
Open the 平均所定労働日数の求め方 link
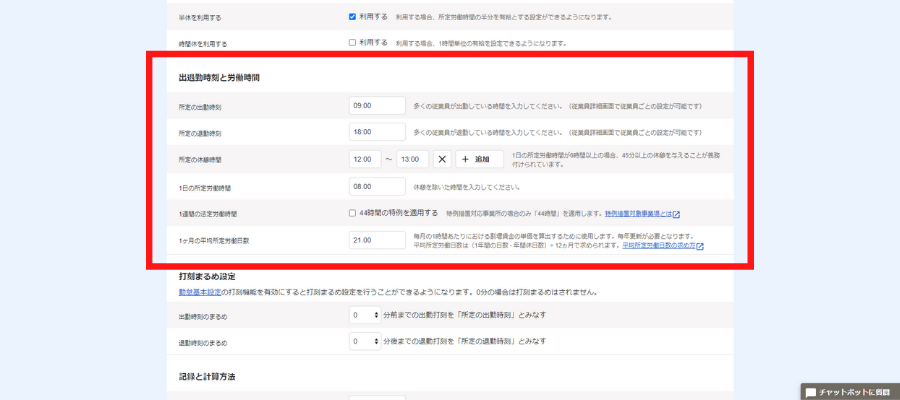(x=658, y=246)
